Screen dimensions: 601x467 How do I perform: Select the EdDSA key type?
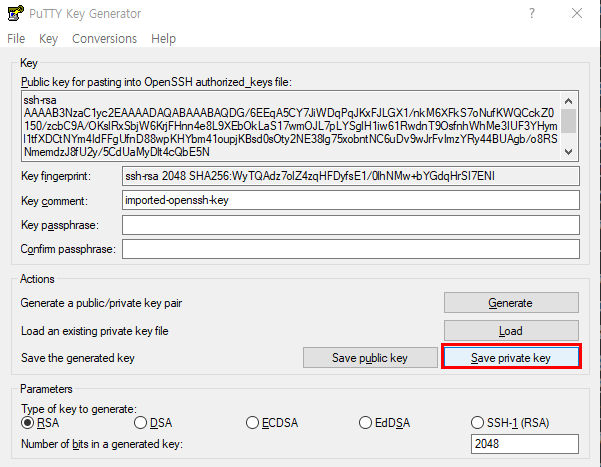point(384,423)
